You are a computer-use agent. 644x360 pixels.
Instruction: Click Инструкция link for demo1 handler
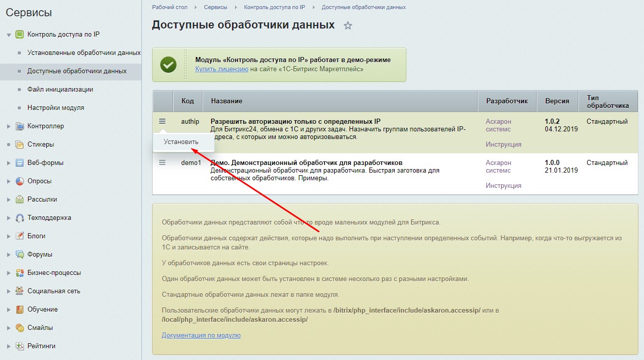click(503, 186)
